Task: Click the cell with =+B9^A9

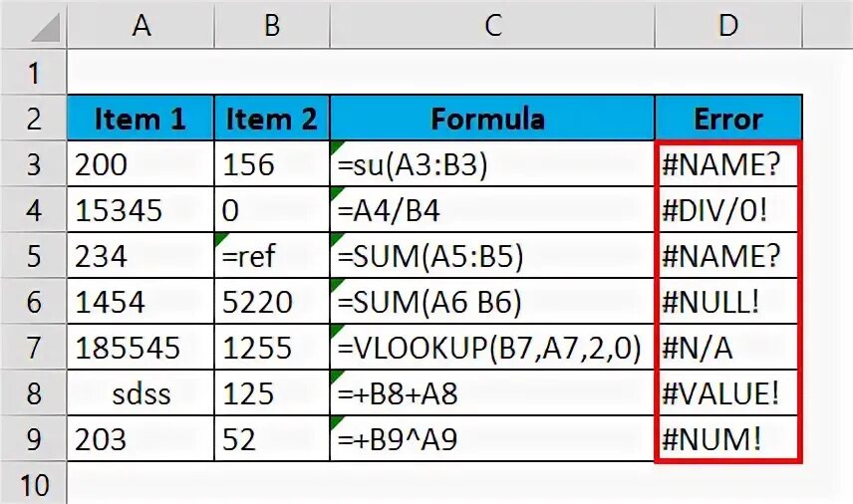Action: [x=492, y=438]
